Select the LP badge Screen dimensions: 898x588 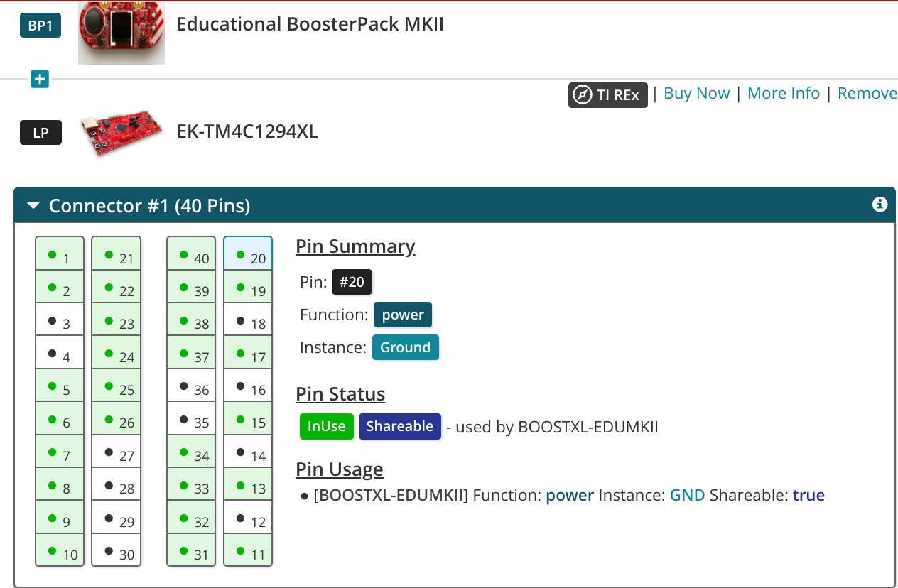pos(40,133)
